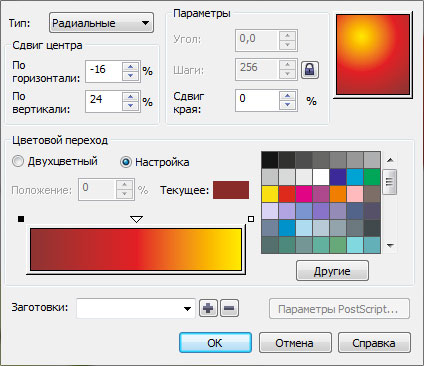Click the Отмена button
Viewport: 424px width, 366px height.
click(x=295, y=343)
